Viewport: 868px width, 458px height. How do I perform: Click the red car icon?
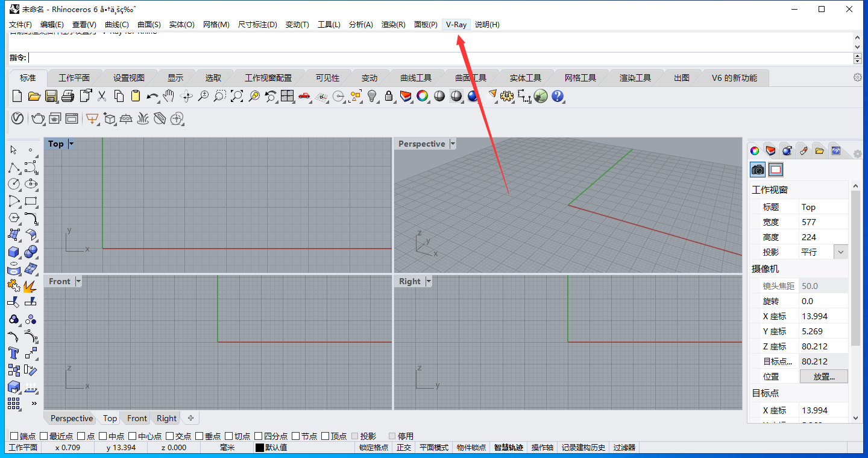tap(304, 95)
